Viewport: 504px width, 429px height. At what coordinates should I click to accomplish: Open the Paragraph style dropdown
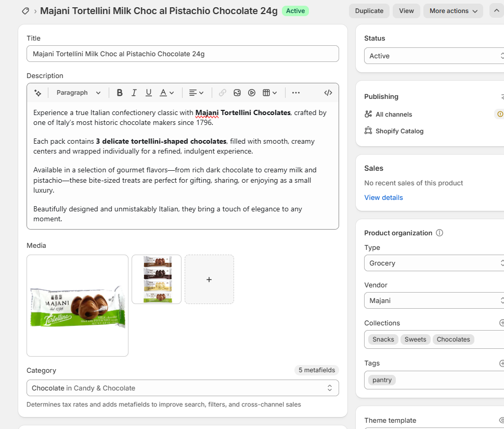click(78, 93)
